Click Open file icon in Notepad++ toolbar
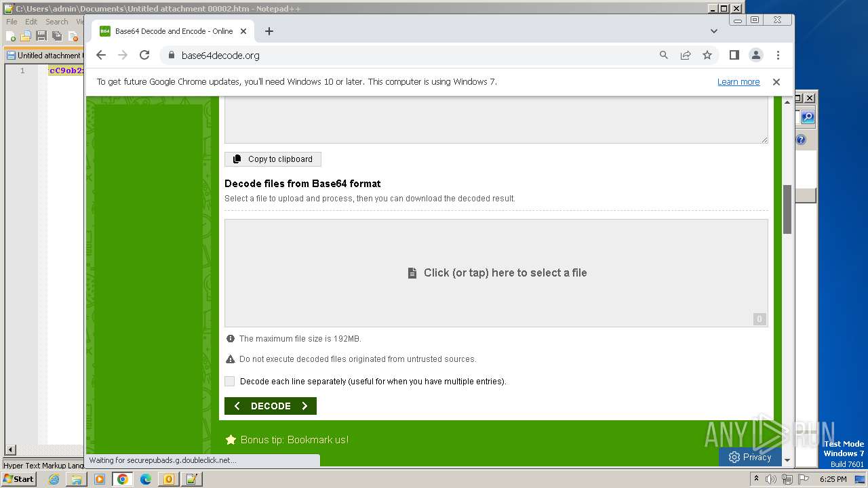The image size is (868, 488). tap(26, 36)
